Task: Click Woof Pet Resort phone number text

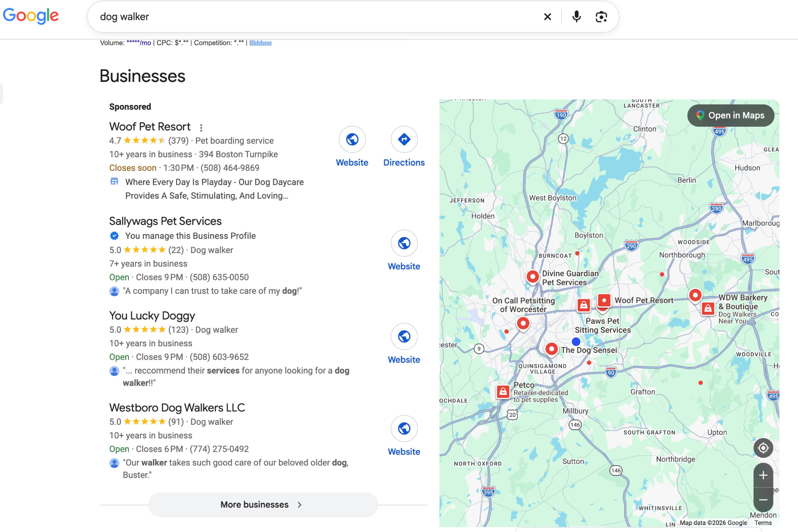Action: pos(230,168)
